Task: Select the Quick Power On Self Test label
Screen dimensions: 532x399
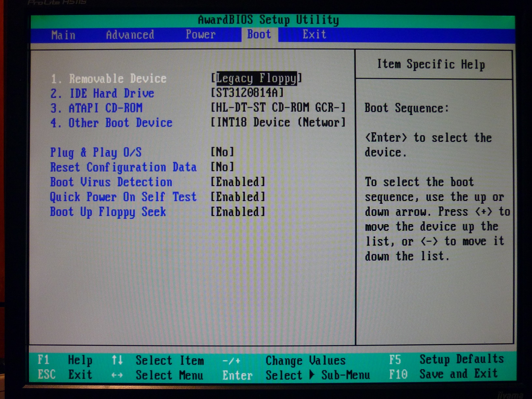Action: [123, 197]
